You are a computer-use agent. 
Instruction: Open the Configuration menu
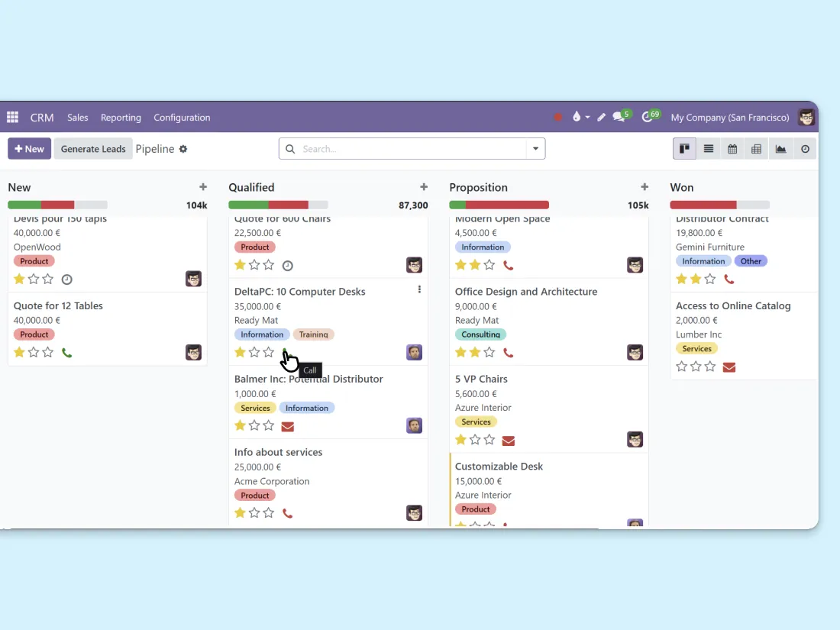pyautogui.click(x=182, y=118)
